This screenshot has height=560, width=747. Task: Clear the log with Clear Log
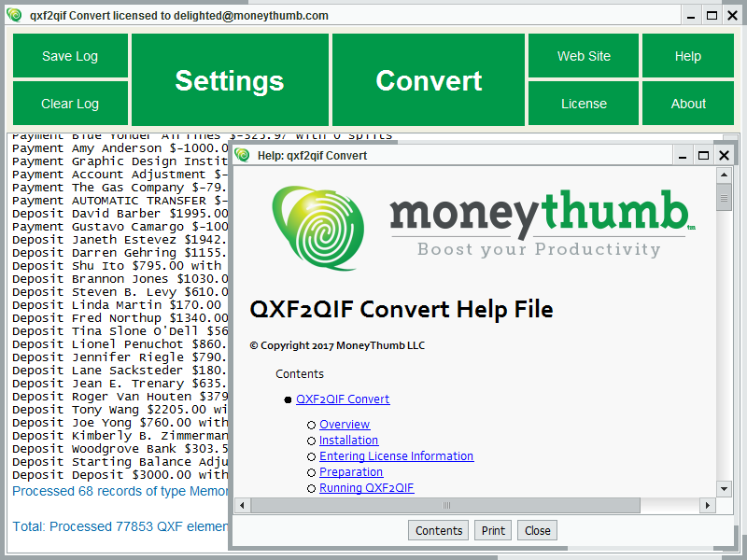coord(70,104)
